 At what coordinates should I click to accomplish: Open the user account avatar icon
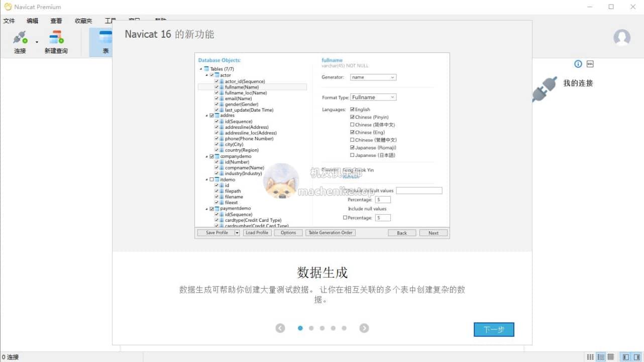click(x=622, y=38)
